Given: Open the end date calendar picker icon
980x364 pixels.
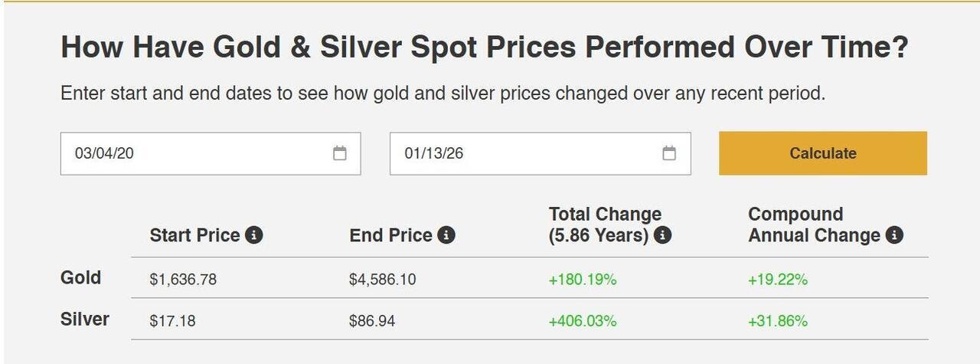Looking at the screenshot, I should [669, 153].
